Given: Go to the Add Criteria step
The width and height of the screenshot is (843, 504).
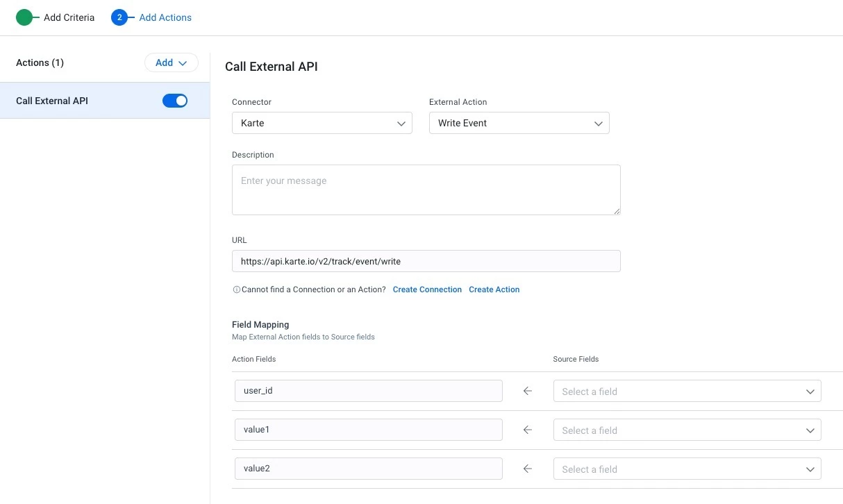Looking at the screenshot, I should click(x=69, y=17).
